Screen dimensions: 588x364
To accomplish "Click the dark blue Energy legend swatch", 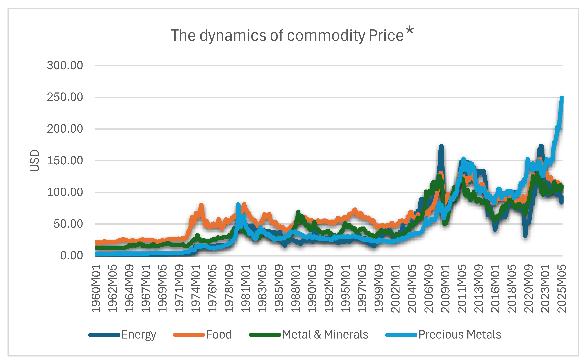I will click(104, 335).
